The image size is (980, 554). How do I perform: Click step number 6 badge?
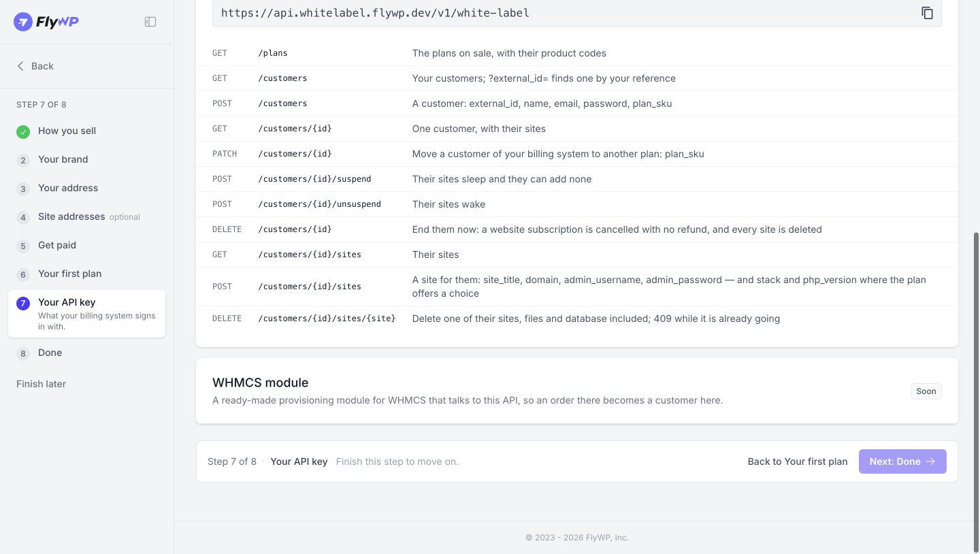23,274
